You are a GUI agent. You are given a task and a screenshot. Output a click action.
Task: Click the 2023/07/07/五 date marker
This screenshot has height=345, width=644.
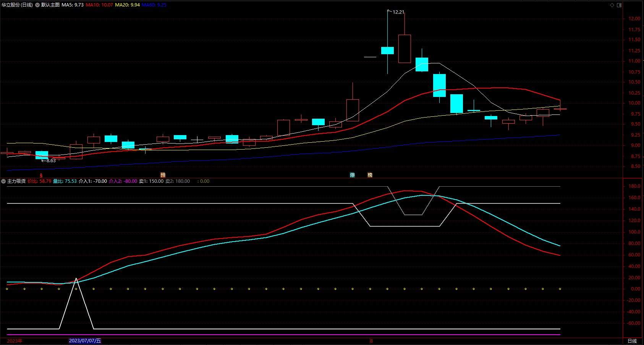85,341
